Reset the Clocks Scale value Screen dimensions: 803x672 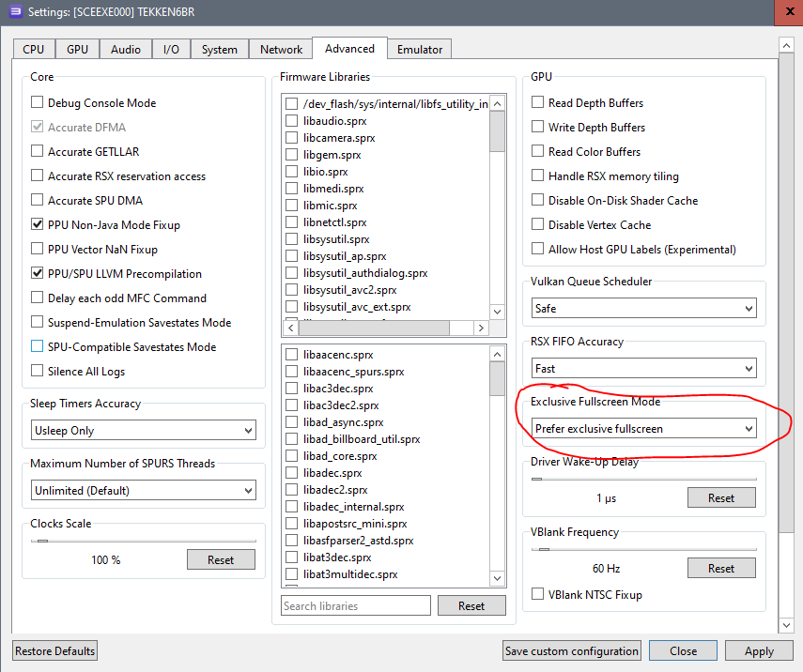221,560
